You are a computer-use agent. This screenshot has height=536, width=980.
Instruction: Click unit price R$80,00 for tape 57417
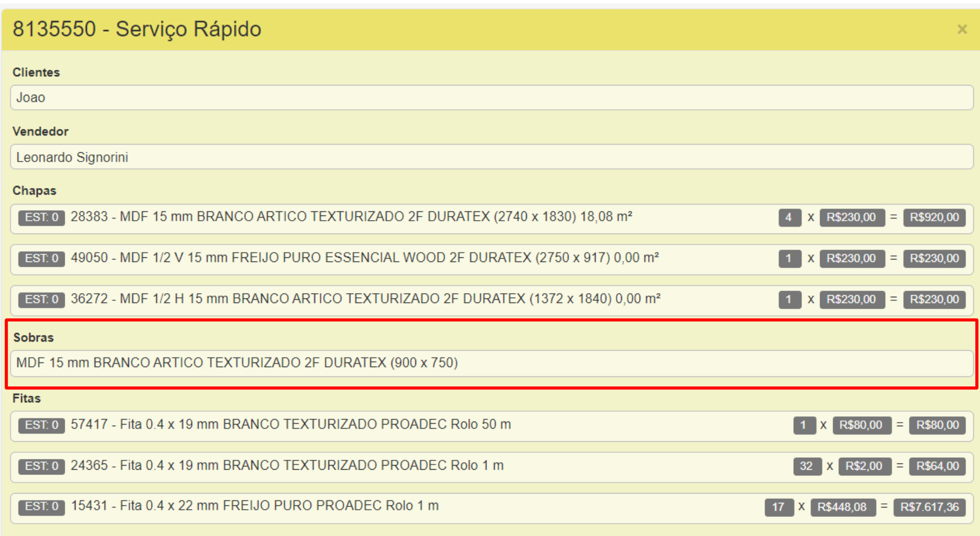(862, 425)
